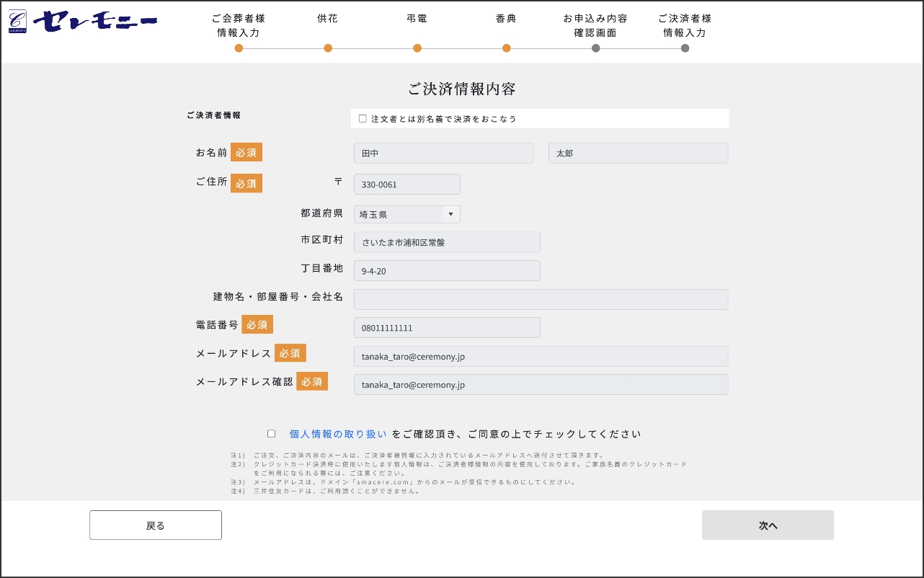Click the 電話番号 phone number field
The width and height of the screenshot is (924, 578).
click(447, 328)
